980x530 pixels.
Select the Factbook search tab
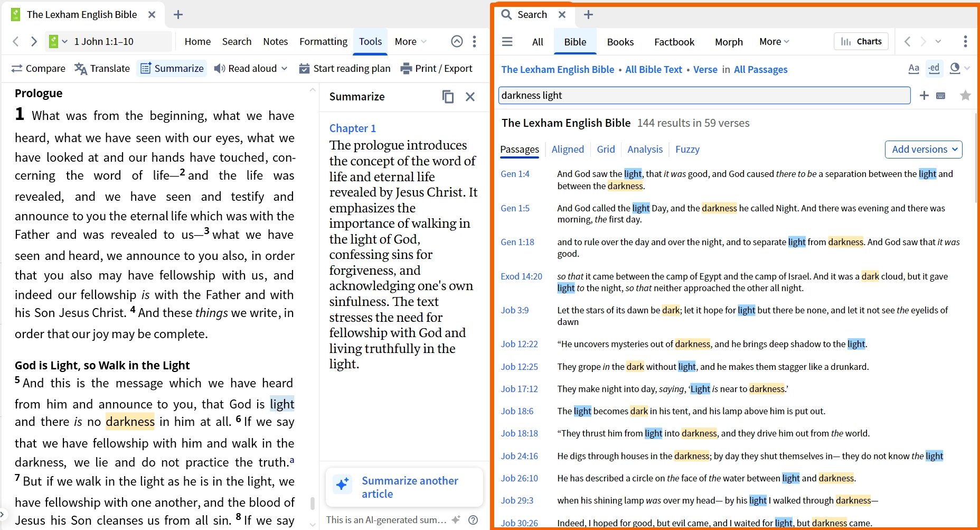pos(674,42)
